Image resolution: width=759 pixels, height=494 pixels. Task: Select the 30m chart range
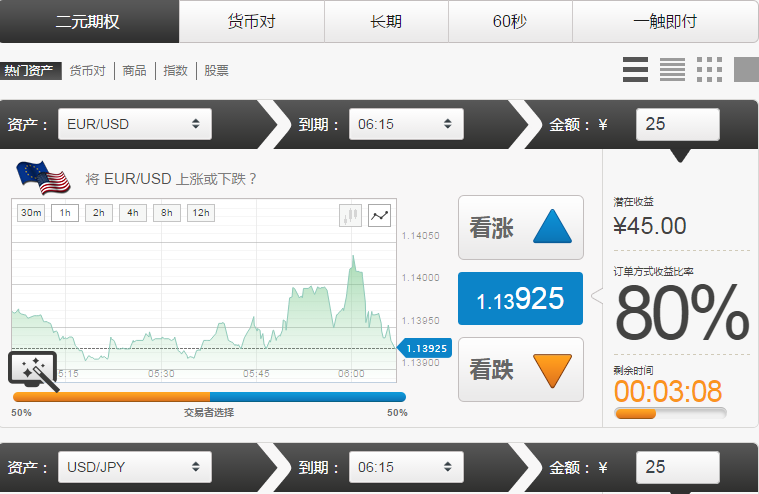tap(31, 212)
